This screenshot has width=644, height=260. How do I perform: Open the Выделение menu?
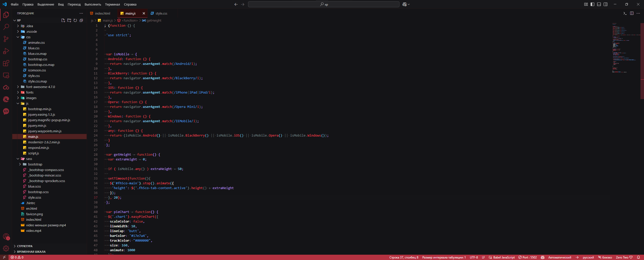click(x=46, y=4)
